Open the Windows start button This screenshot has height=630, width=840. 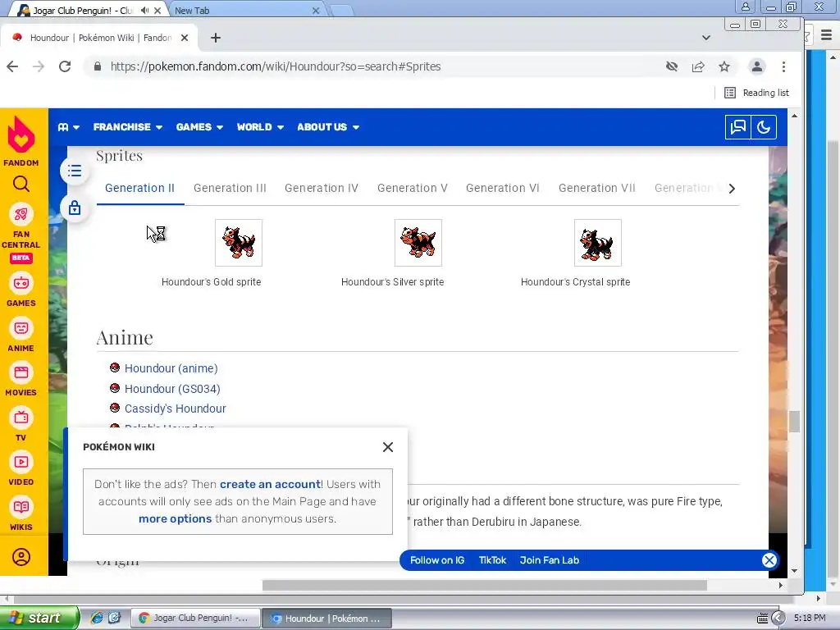pos(39,618)
